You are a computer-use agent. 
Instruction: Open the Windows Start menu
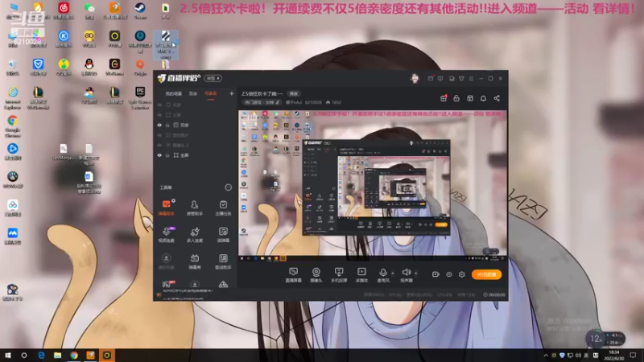(8, 356)
